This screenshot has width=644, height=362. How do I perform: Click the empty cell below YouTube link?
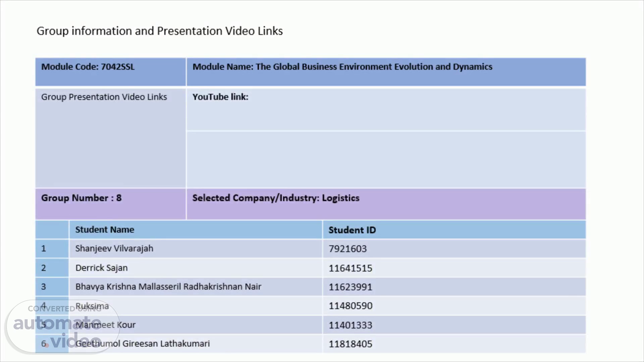click(386, 159)
